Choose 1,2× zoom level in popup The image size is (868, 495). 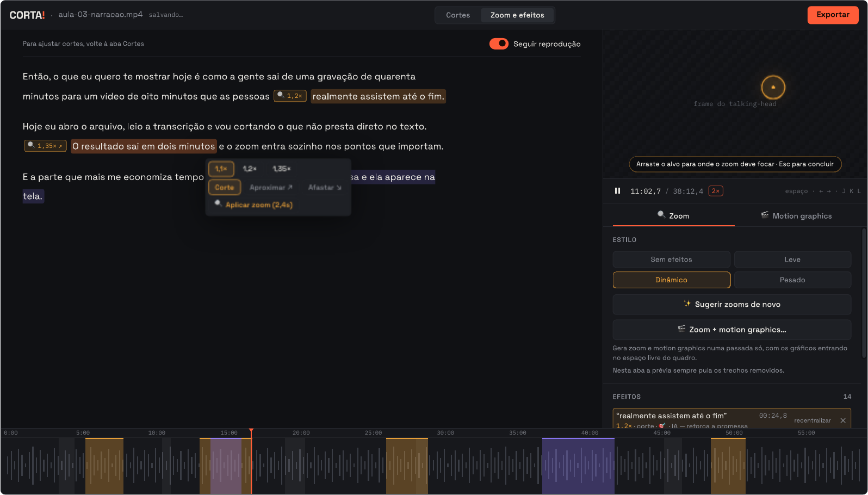(250, 169)
